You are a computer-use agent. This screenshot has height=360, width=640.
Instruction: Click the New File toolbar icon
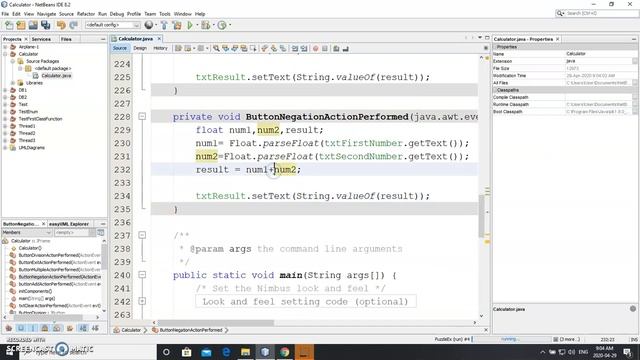(9, 25)
